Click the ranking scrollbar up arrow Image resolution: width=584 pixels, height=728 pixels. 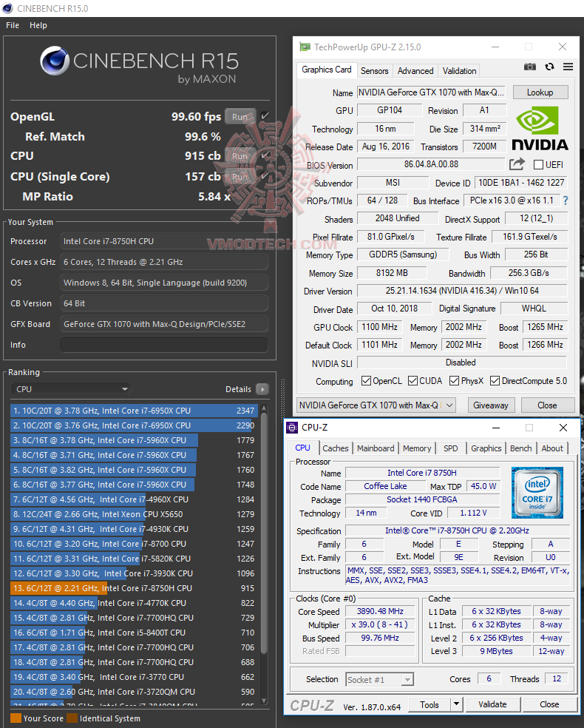point(264,408)
